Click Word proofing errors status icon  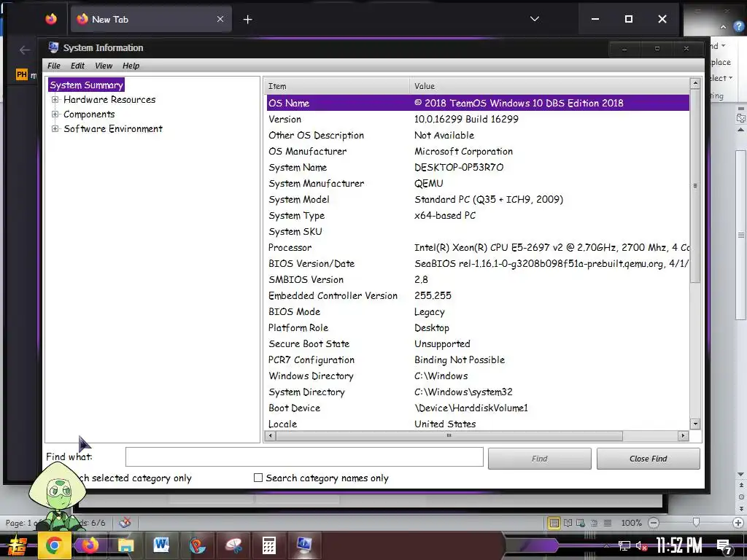point(125,523)
